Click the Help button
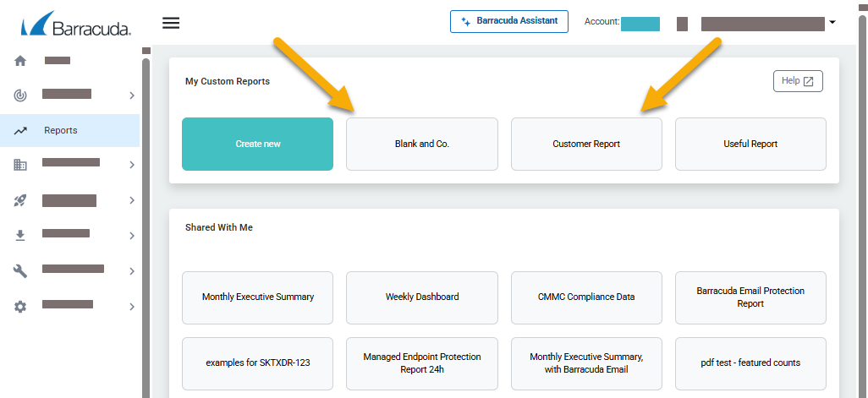Image resolution: width=868 pixels, height=398 pixels. pyautogui.click(x=798, y=81)
